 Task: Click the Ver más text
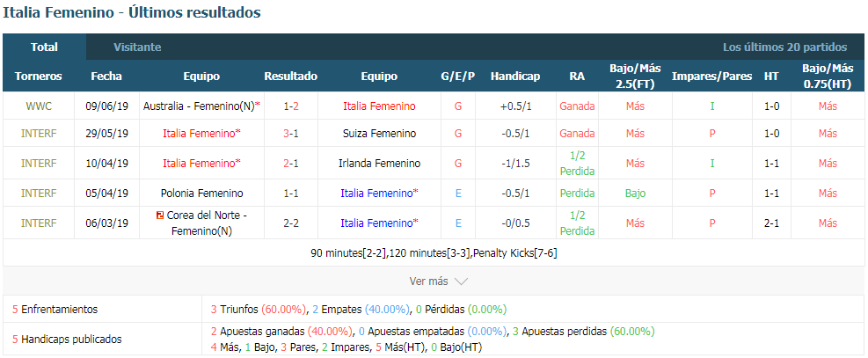(x=428, y=281)
